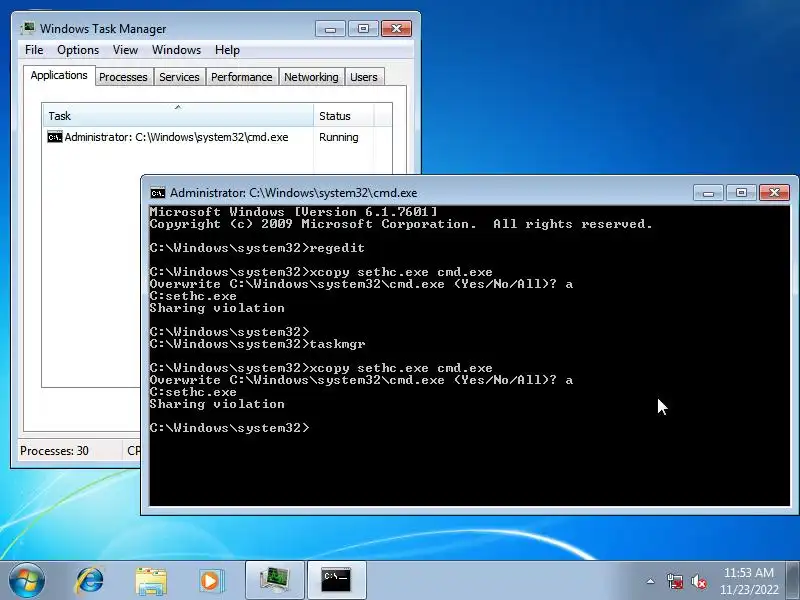
Task: Click the Show desktop button at taskbar end
Action: pyautogui.click(x=793, y=580)
